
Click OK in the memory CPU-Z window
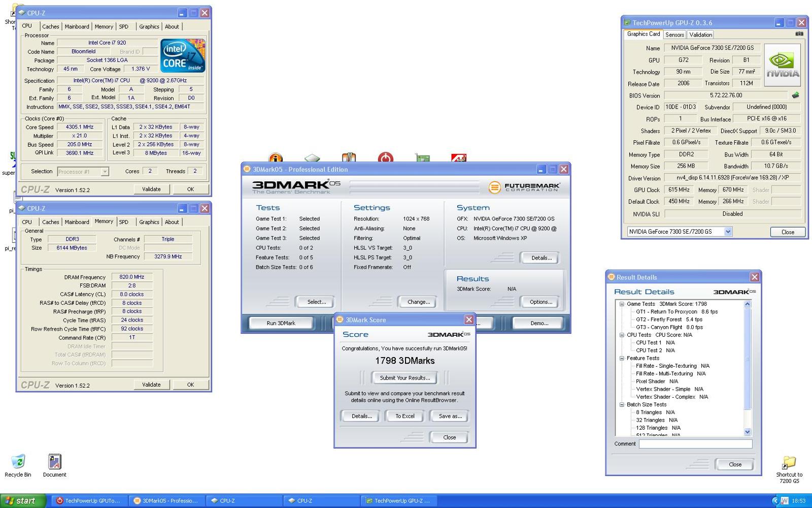pos(190,385)
